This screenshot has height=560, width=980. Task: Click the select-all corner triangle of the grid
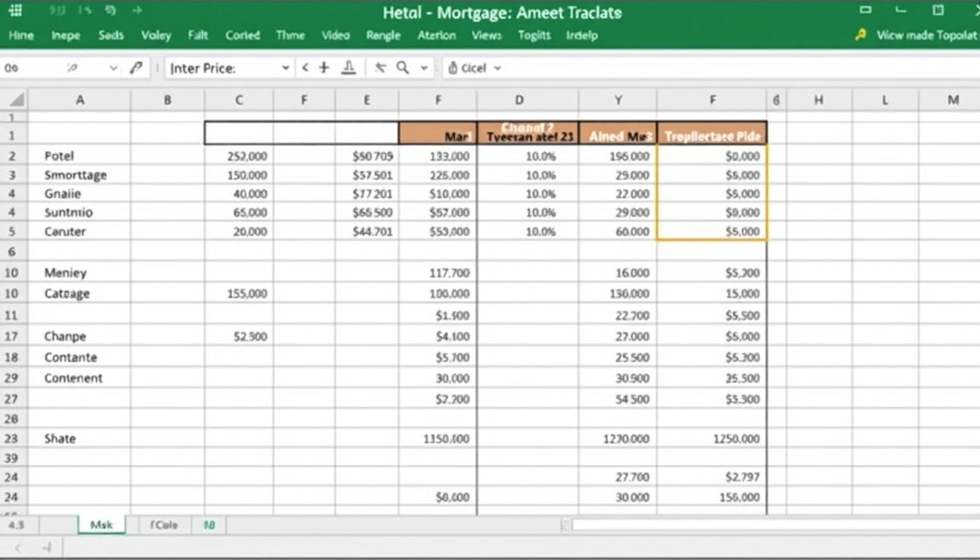15,100
